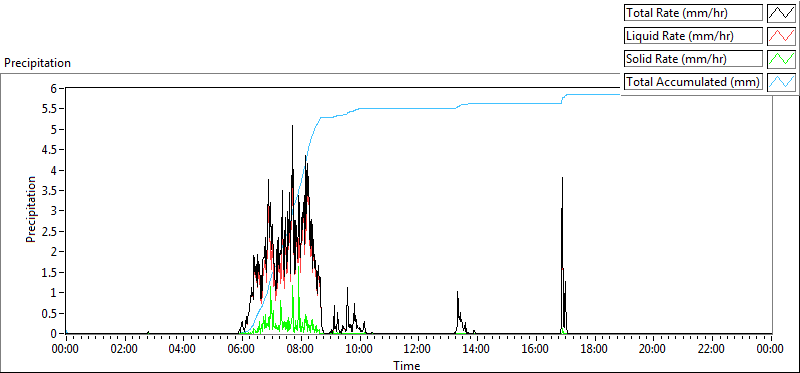This screenshot has height=373, width=800.
Task: Click the 10:00 time axis label
Action: click(360, 349)
